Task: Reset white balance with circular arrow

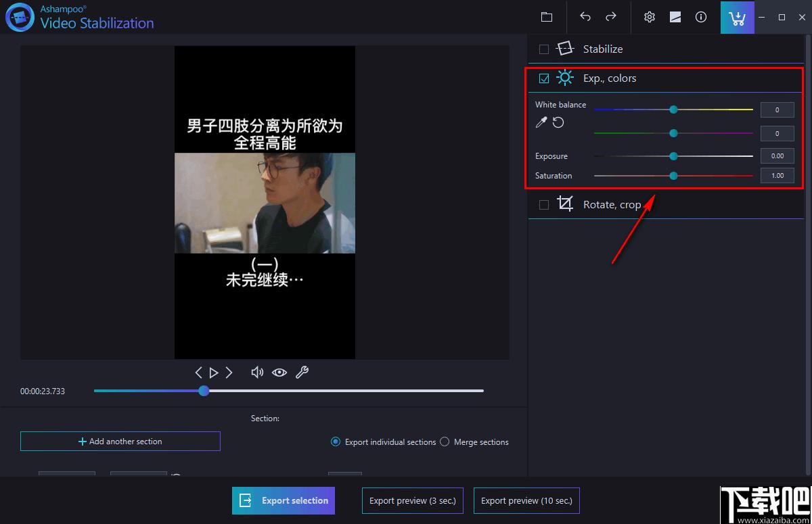Action: pos(558,122)
